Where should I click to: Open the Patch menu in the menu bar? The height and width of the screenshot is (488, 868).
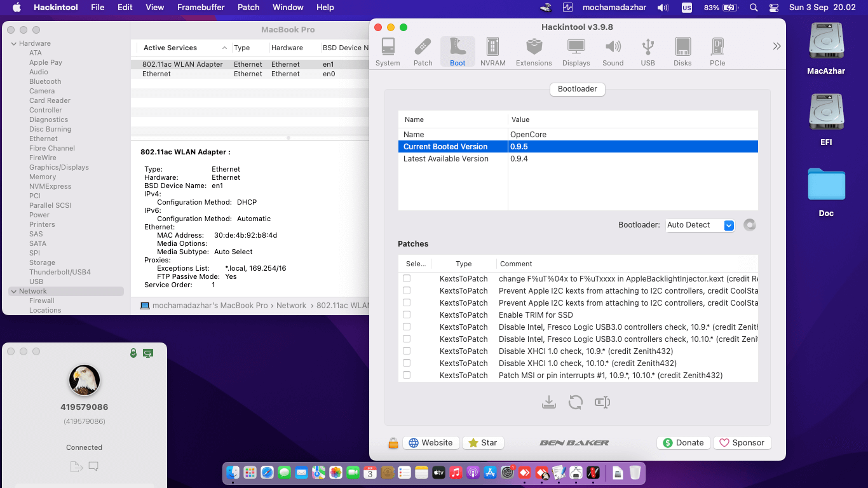[248, 8]
